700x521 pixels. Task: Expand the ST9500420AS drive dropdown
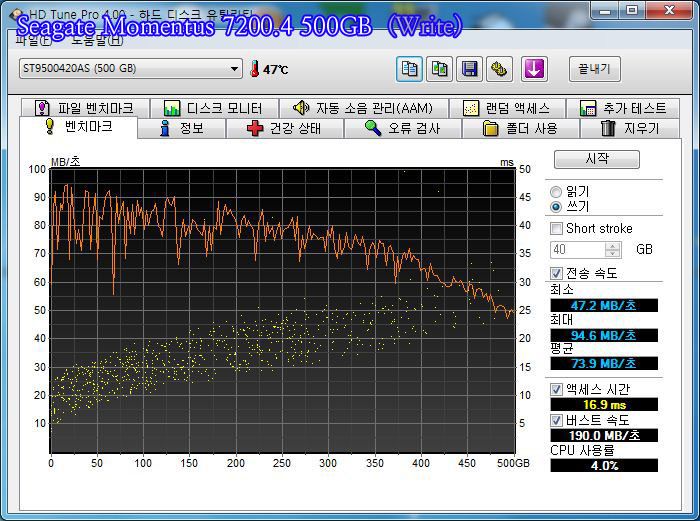tap(234, 69)
